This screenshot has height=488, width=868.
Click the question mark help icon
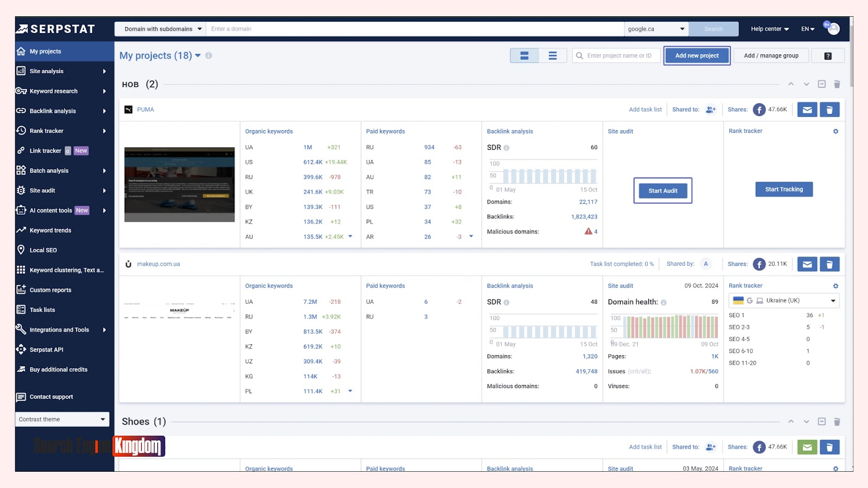click(x=828, y=56)
